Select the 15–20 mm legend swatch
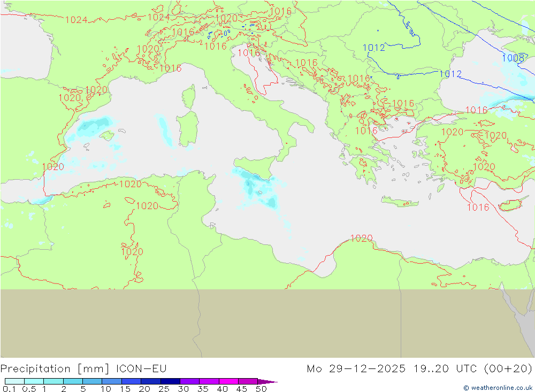This screenshot has width=535, height=392. tap(131, 381)
